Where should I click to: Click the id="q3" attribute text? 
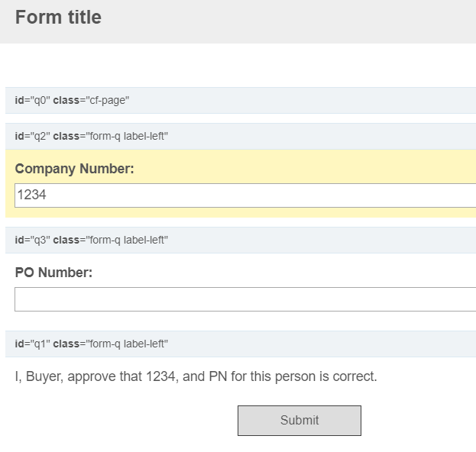click(33, 240)
